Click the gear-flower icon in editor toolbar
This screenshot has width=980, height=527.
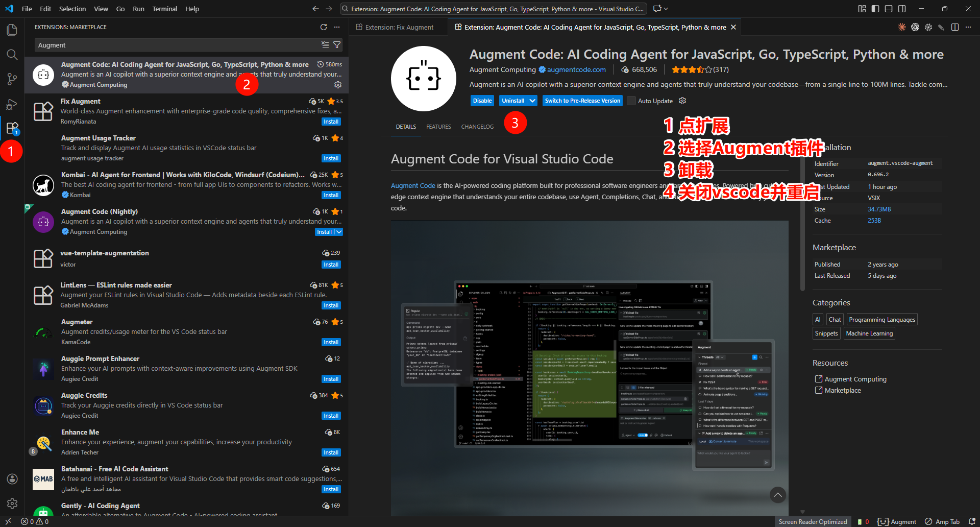[x=928, y=27]
